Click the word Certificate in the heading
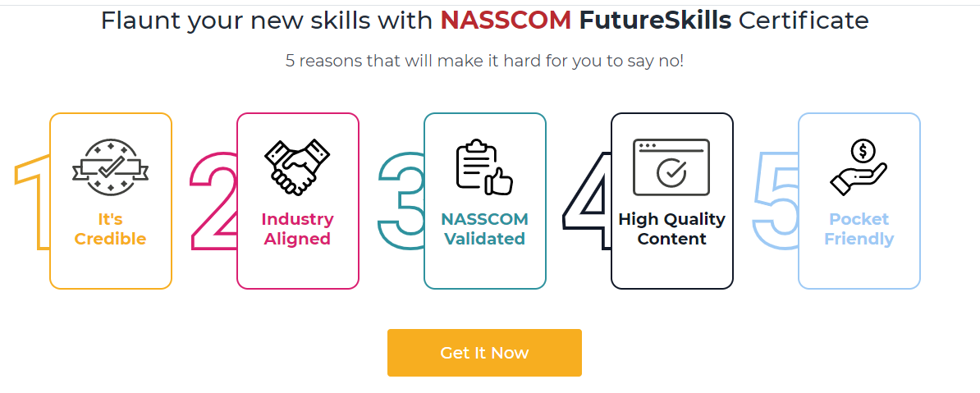The height and width of the screenshot is (393, 980). (804, 21)
